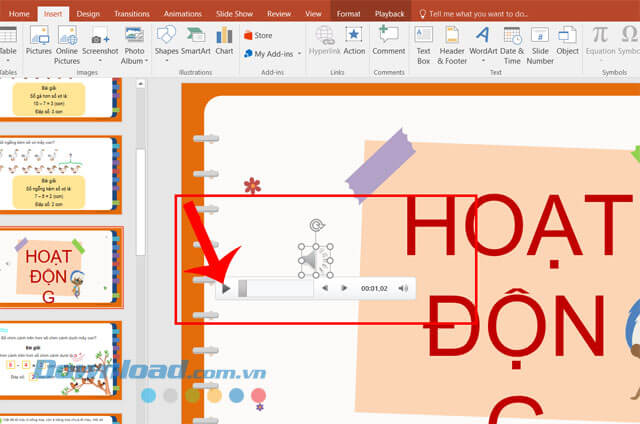The height and width of the screenshot is (424, 640).
Task: Play the audio clip
Action: click(x=227, y=289)
